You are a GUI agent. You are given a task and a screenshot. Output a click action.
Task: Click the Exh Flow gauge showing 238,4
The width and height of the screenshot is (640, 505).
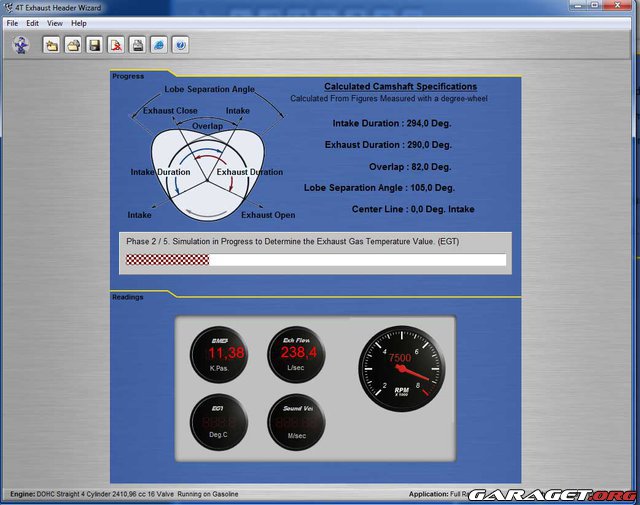(x=297, y=355)
